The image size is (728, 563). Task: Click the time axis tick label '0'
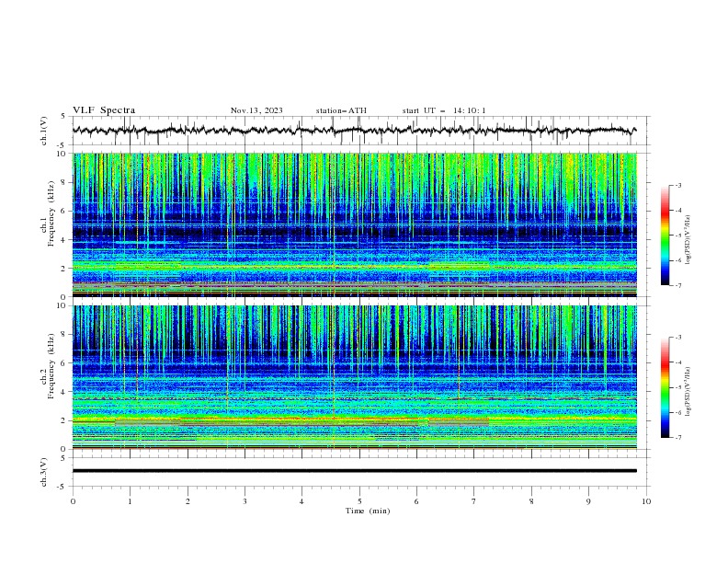(73, 501)
